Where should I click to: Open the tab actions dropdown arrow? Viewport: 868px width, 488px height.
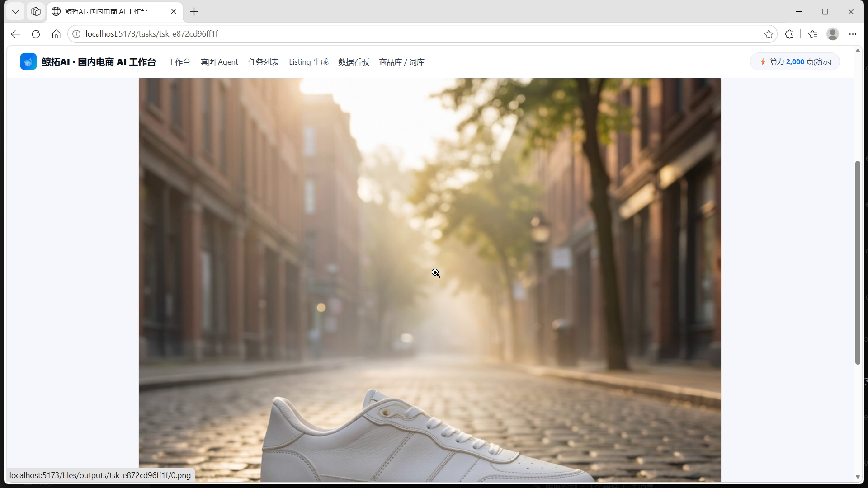tap(15, 12)
